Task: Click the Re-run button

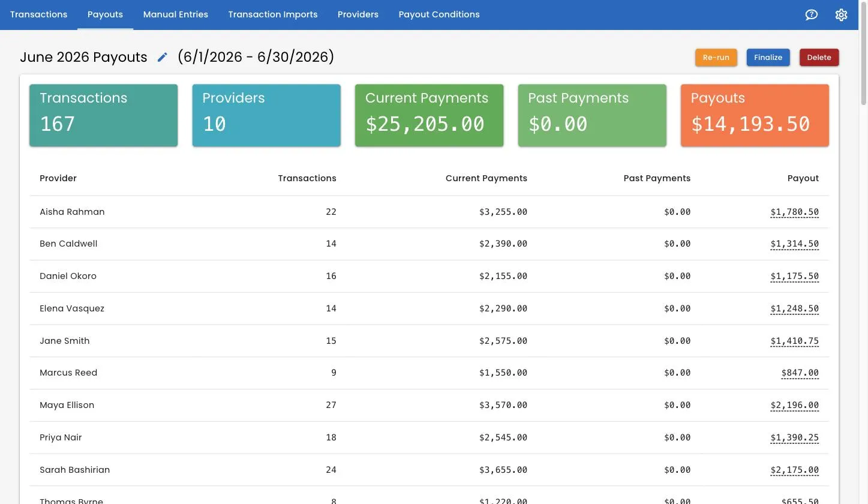Action: (x=716, y=58)
